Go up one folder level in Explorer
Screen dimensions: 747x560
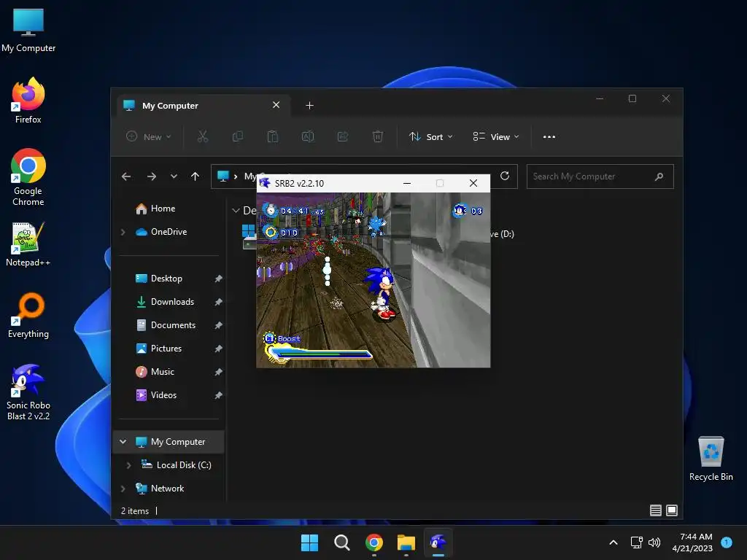point(195,176)
